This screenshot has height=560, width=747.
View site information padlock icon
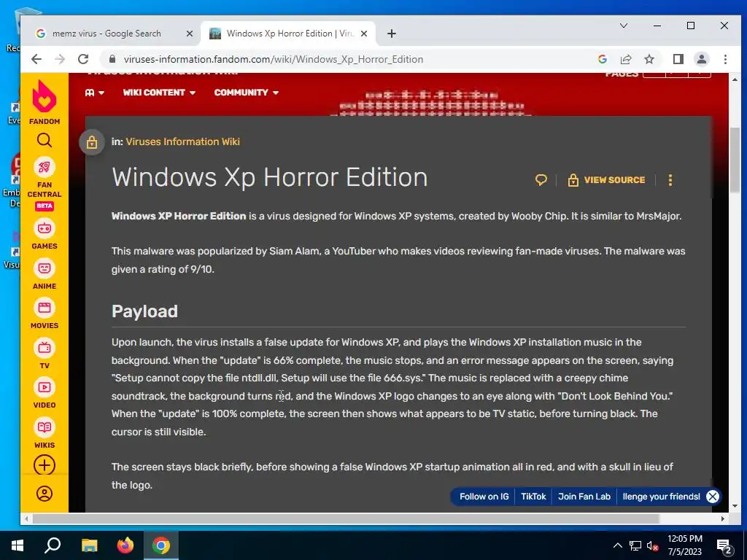click(x=112, y=59)
